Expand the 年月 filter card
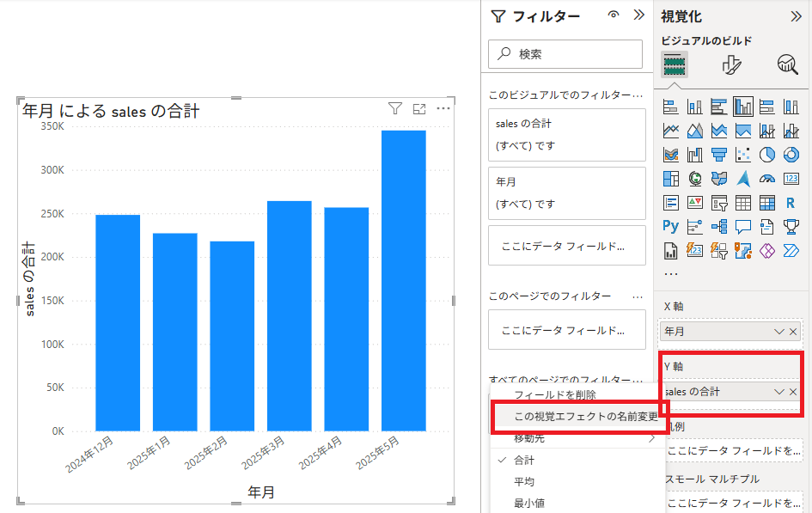This screenshot has height=513, width=812. (x=567, y=193)
